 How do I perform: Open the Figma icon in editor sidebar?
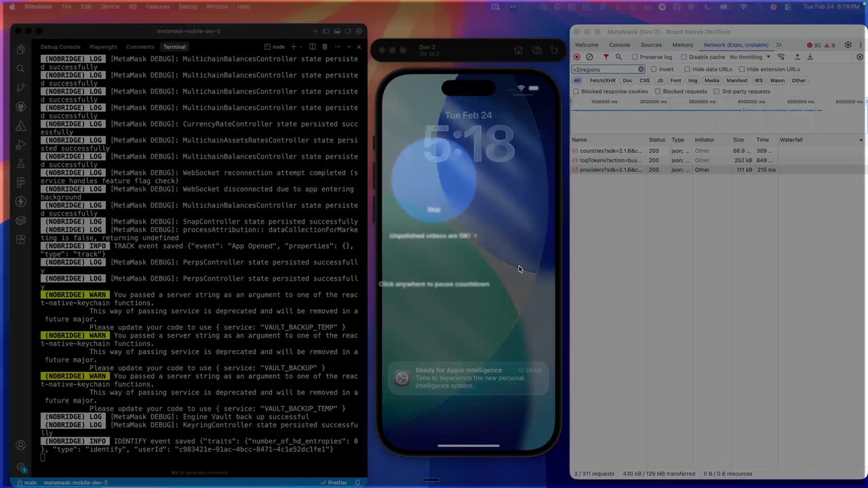[x=20, y=182]
